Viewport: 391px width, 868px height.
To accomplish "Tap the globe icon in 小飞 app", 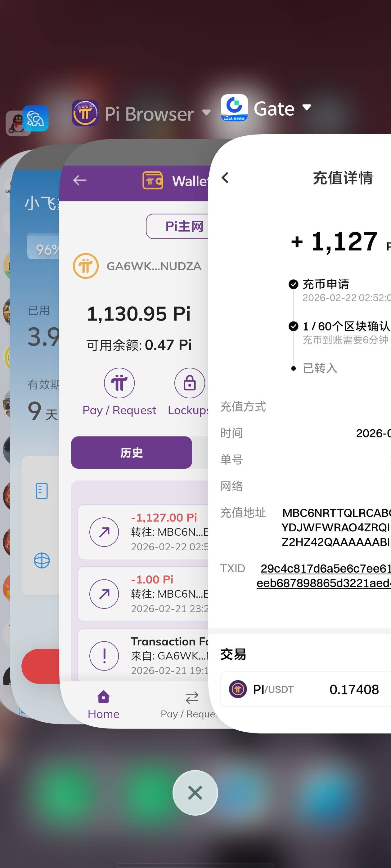I will (x=42, y=561).
